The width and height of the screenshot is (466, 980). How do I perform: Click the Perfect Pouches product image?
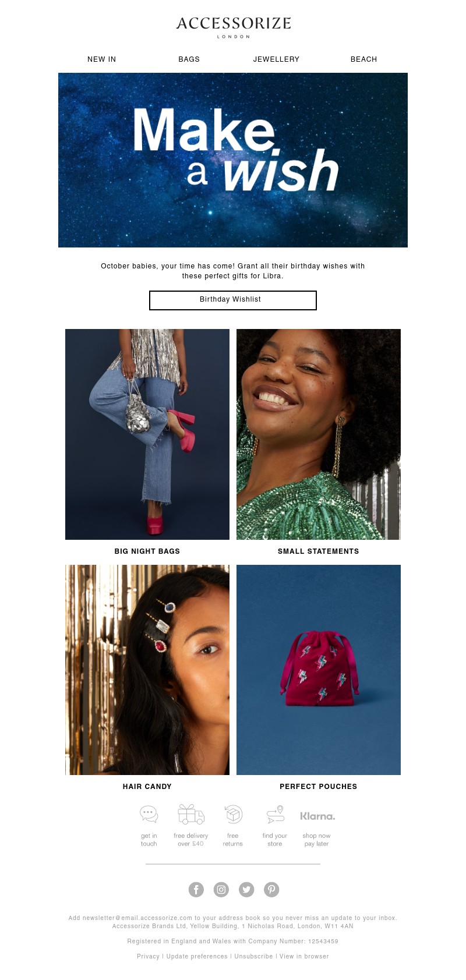319,670
